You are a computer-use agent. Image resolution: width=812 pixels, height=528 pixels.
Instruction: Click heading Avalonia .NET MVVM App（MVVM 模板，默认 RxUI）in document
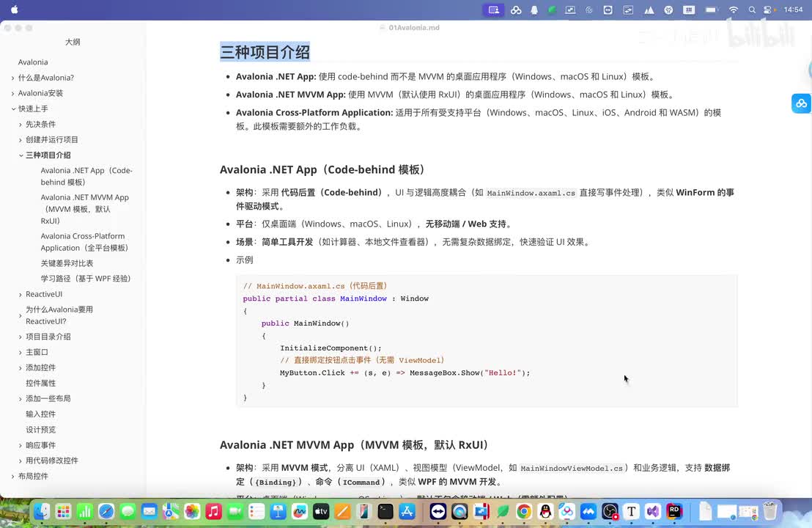pyautogui.click(x=356, y=445)
